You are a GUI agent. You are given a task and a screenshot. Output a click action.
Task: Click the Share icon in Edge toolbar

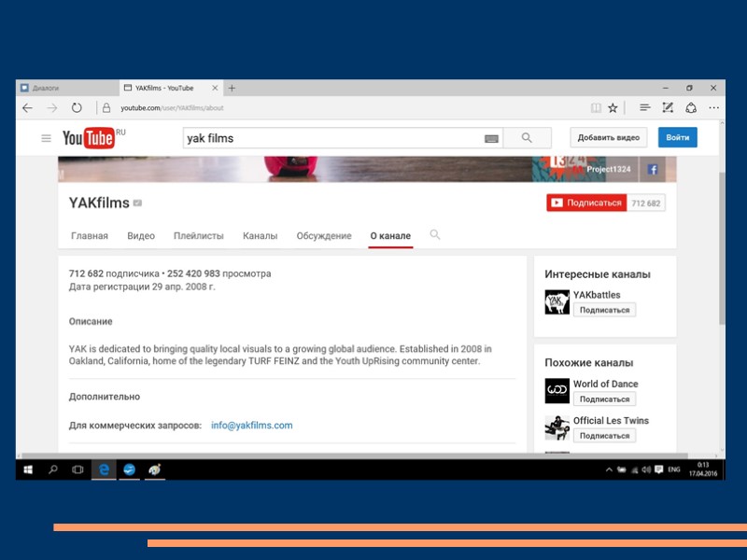coord(691,108)
